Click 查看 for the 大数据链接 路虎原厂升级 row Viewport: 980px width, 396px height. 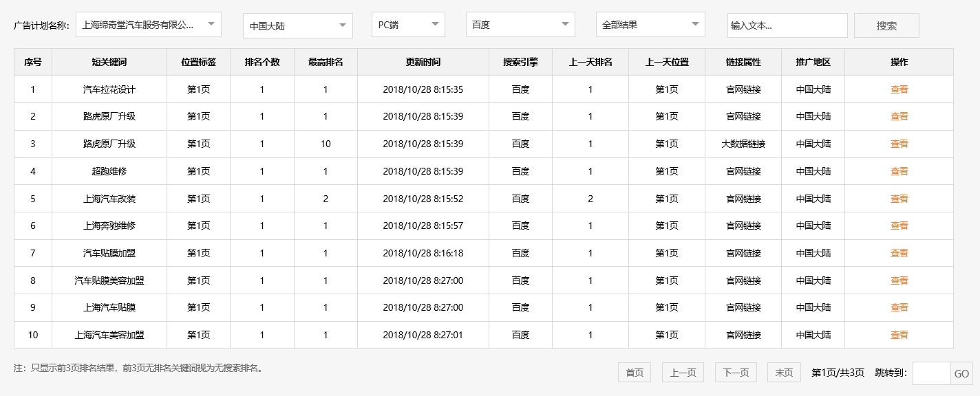(x=899, y=144)
